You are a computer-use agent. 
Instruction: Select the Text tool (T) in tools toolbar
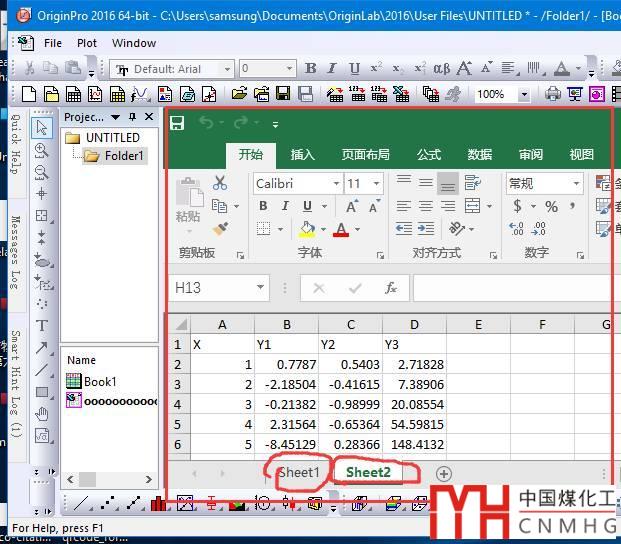[42, 325]
